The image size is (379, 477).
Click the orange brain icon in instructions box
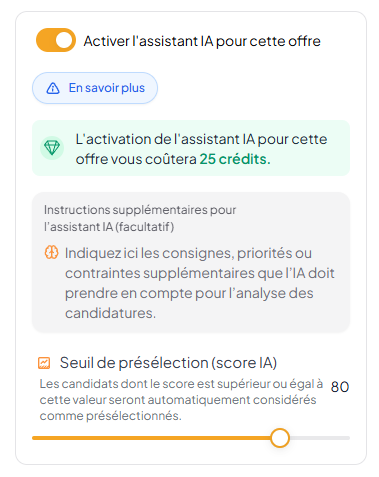51,252
